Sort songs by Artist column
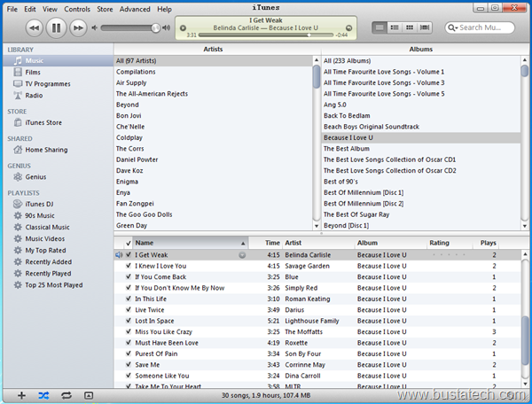 click(318, 243)
